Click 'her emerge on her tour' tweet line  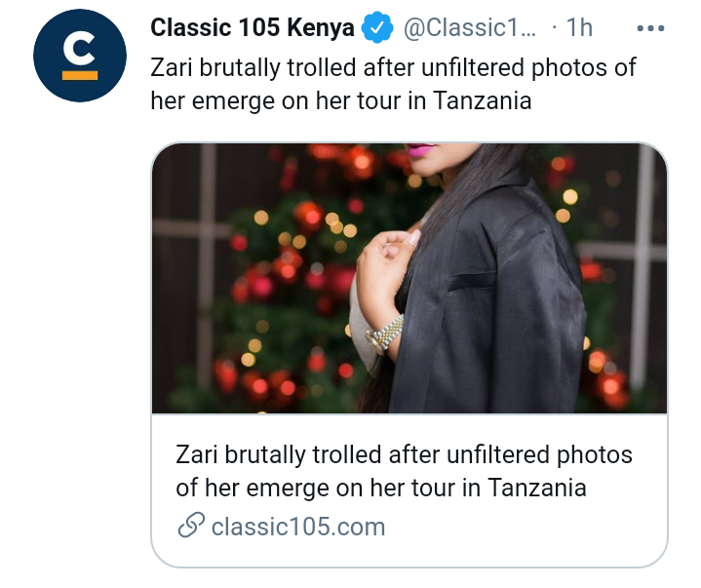341,100
